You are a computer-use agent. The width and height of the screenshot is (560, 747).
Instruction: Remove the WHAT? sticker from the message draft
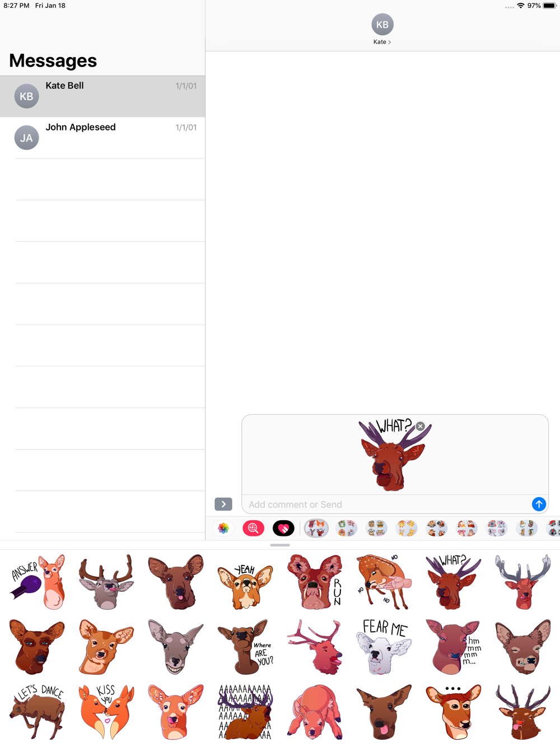pos(420,426)
